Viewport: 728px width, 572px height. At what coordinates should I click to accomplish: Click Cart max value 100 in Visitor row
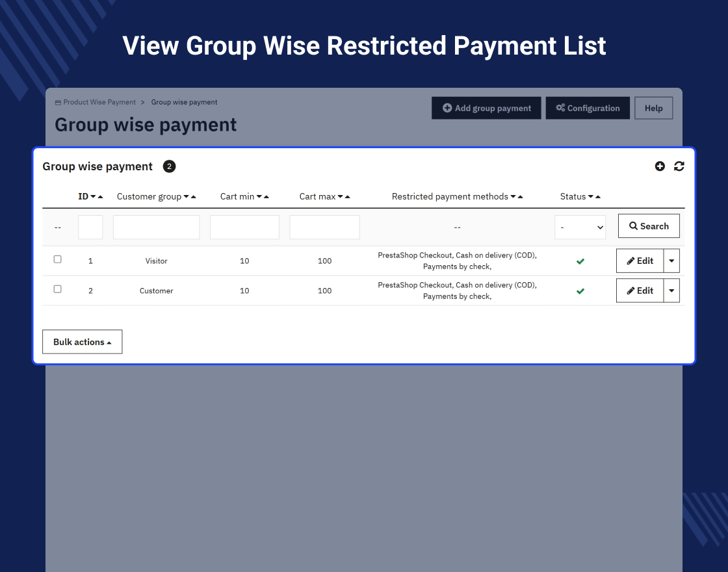[x=324, y=261]
